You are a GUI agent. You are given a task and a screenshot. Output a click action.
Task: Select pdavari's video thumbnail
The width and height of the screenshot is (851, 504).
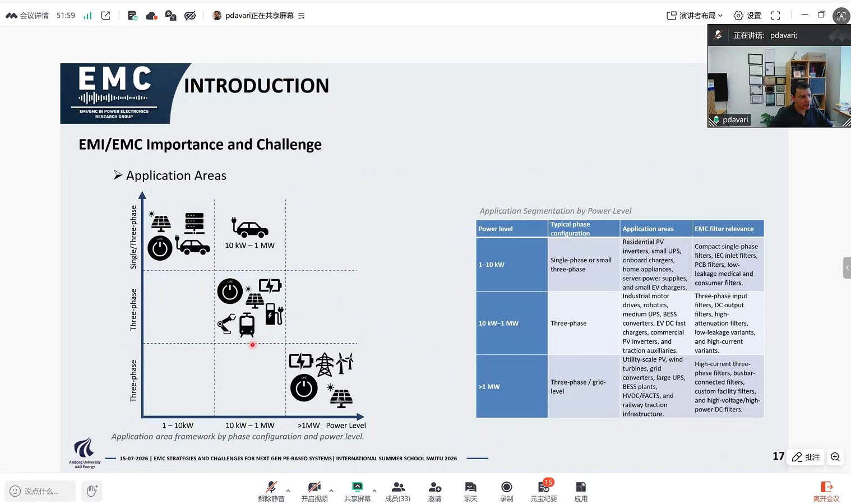779,86
